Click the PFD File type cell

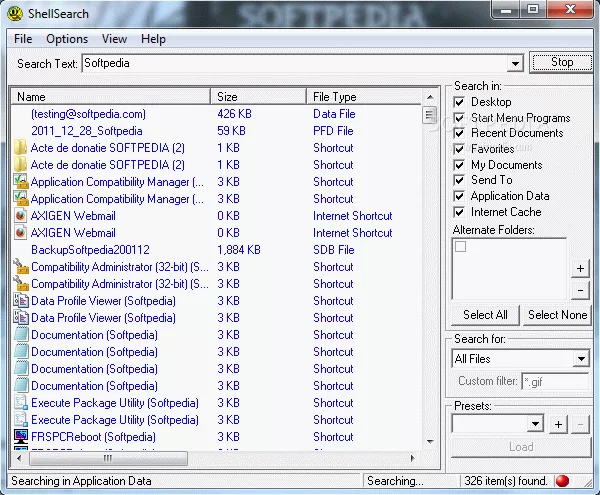click(333, 131)
